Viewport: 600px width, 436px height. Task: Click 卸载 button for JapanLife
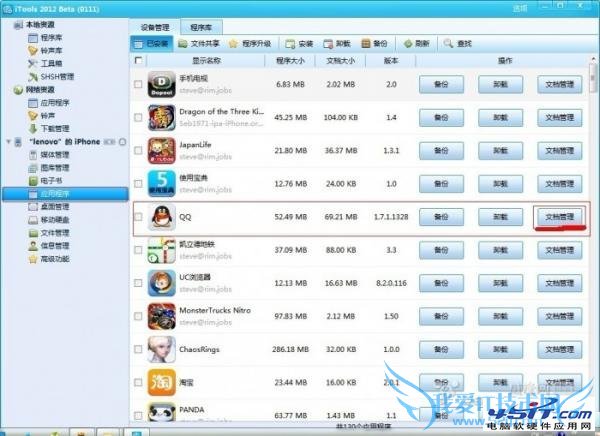(x=501, y=151)
